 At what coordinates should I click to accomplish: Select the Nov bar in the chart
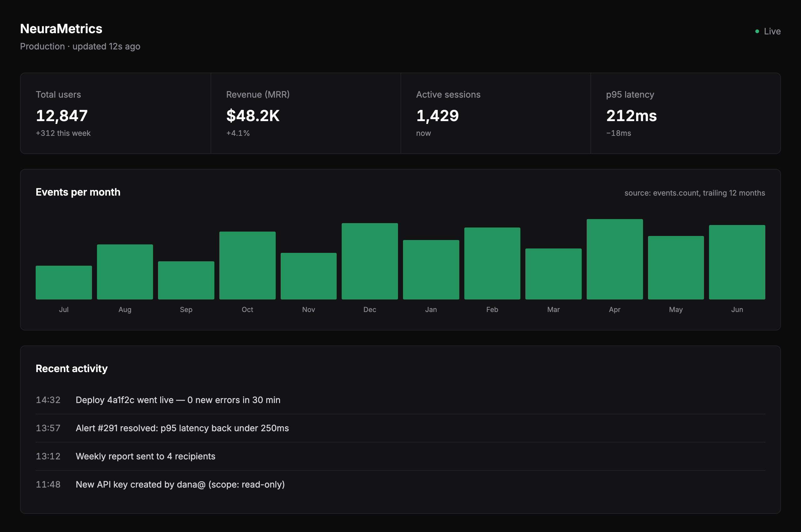(309, 276)
